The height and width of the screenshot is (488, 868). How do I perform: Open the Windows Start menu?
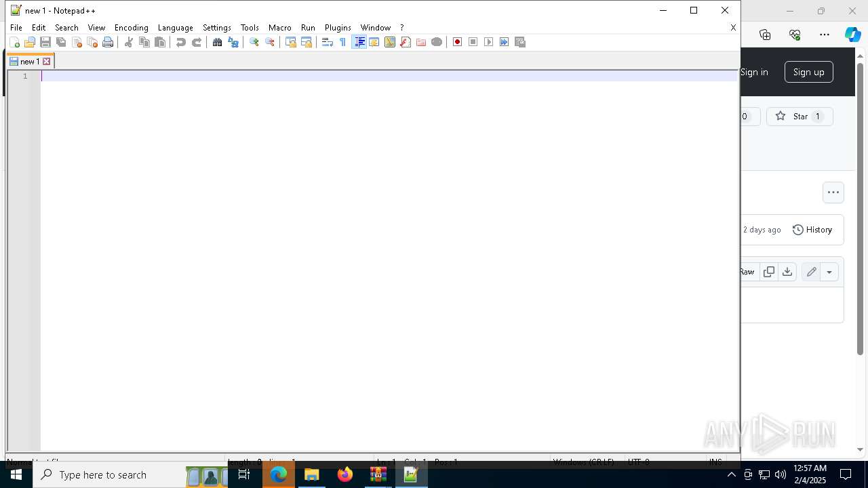16,474
